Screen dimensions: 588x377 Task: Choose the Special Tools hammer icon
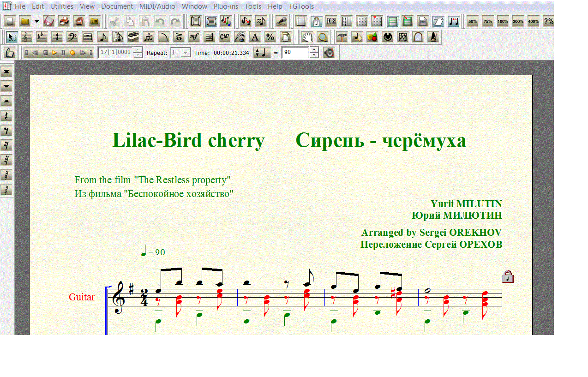tap(342, 37)
